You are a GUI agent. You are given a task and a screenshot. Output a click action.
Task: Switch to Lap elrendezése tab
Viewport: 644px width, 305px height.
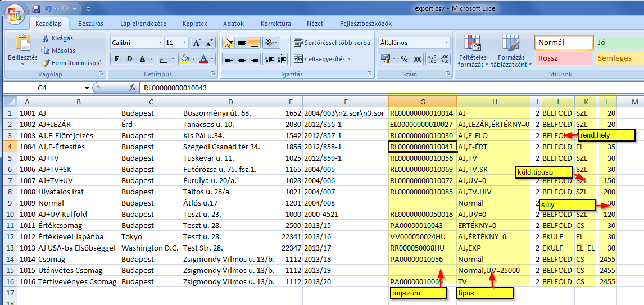coord(143,24)
